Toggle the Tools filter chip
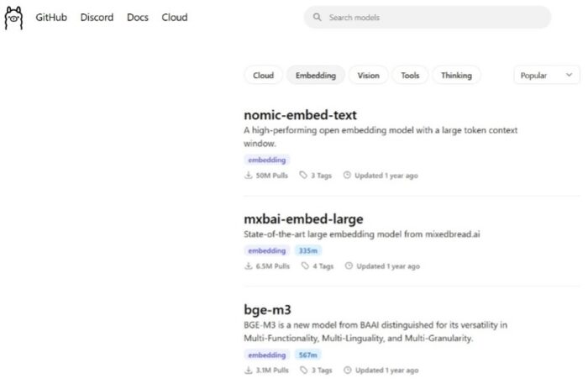The image size is (588, 389). (x=410, y=76)
